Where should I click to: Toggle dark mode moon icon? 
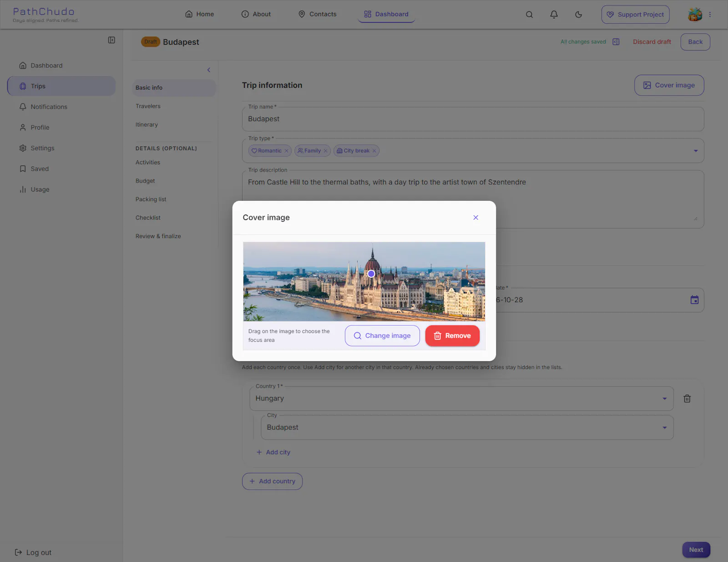click(x=578, y=15)
